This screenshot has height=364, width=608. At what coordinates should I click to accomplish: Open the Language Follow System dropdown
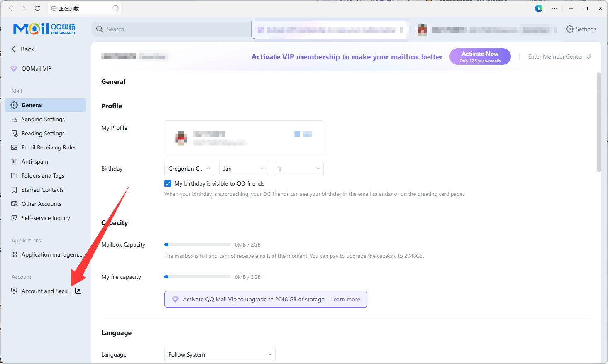click(220, 354)
